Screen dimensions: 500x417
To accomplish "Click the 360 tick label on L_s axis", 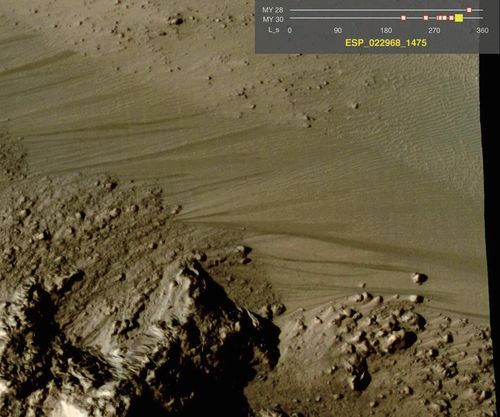I will tap(482, 30).
